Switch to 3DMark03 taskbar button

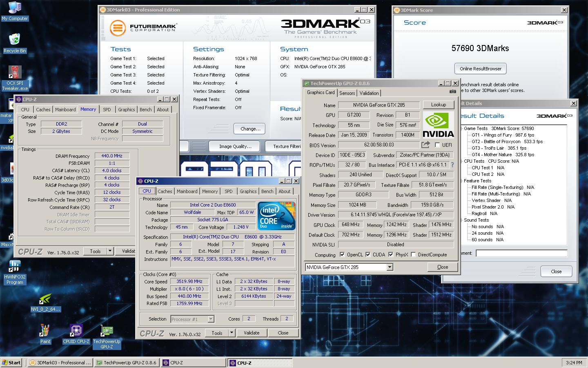pyautogui.click(x=60, y=363)
